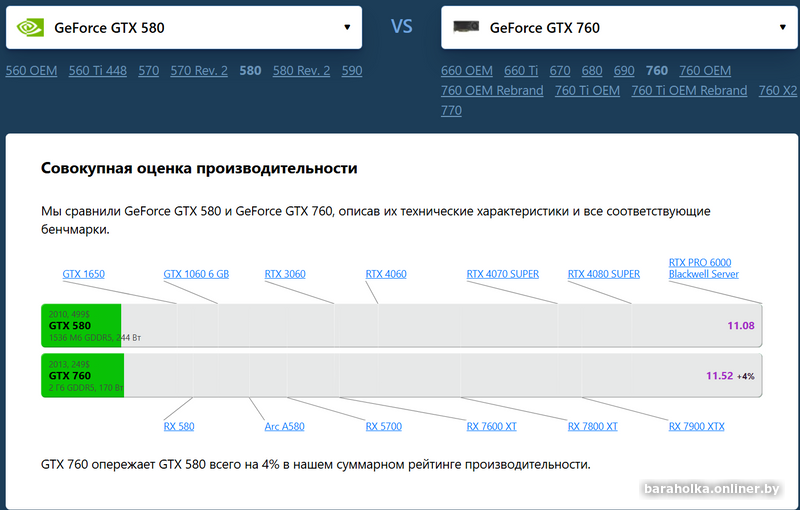Choose the 590 model link

tap(352, 71)
